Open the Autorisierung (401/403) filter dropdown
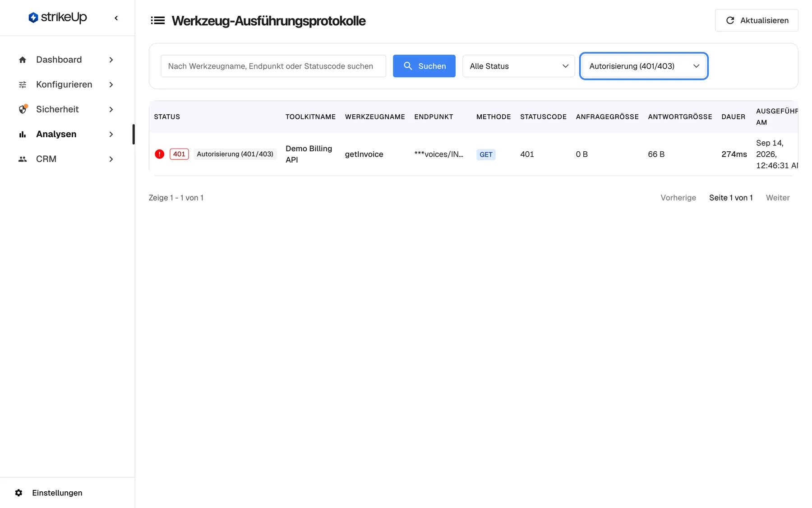Viewport: 812px width, 508px height. pyautogui.click(x=644, y=66)
